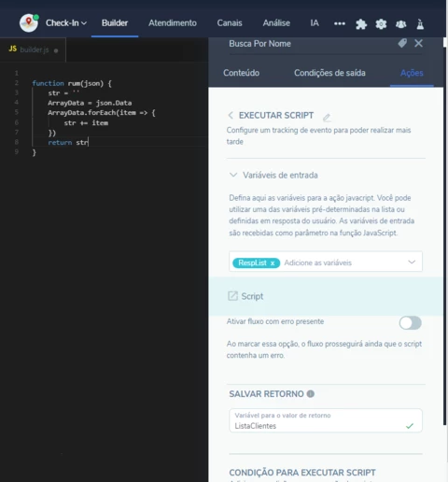
Task: Open the Script editor icon
Action: [232, 296]
